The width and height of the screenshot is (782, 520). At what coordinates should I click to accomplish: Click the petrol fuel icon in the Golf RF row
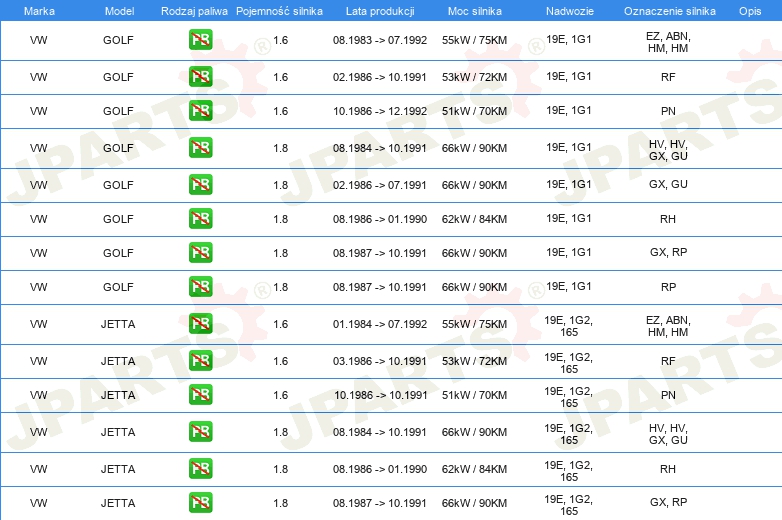pos(200,77)
